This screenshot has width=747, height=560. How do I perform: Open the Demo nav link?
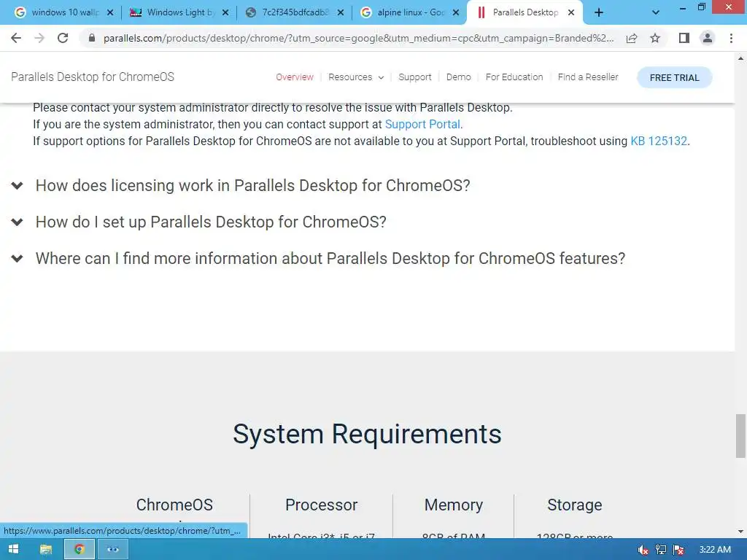click(x=458, y=77)
